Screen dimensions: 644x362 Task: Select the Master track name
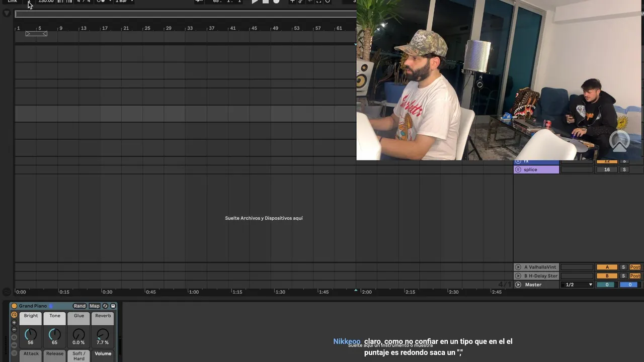tap(533, 285)
